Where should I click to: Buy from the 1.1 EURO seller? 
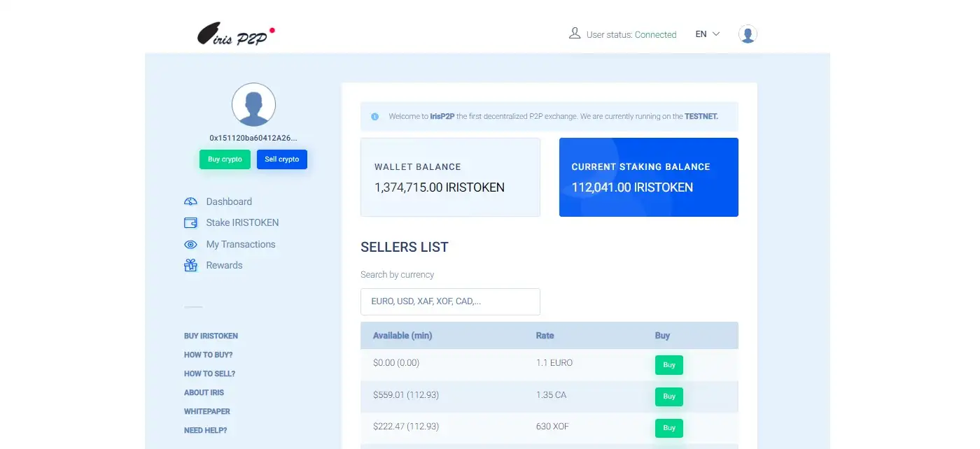click(x=668, y=365)
